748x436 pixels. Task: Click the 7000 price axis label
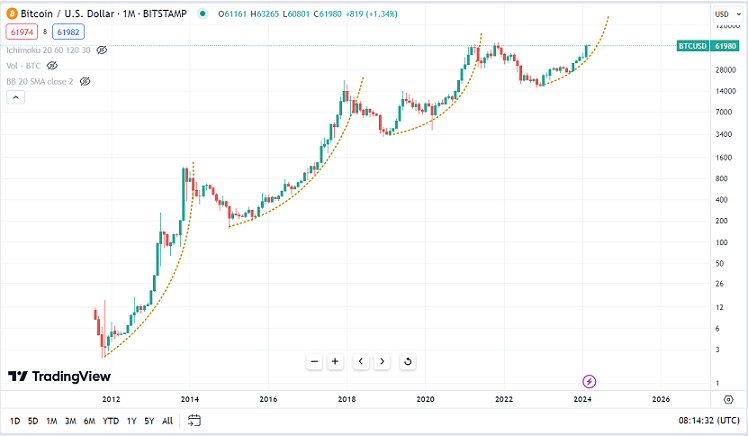point(724,112)
